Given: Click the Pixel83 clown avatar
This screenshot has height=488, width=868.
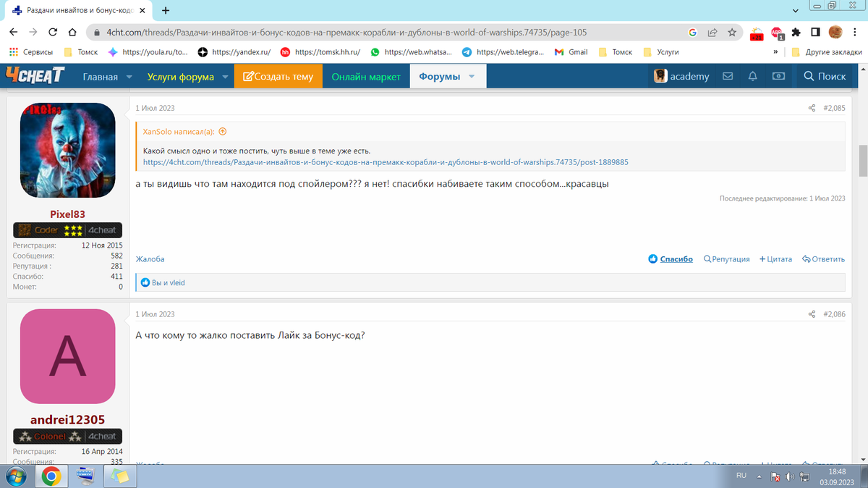Looking at the screenshot, I should click(67, 151).
